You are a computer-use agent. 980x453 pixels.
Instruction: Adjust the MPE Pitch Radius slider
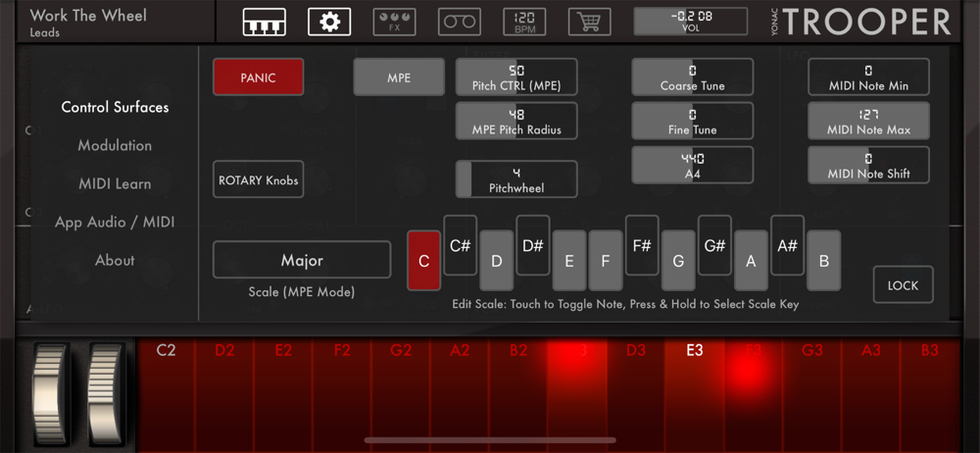pos(516,121)
